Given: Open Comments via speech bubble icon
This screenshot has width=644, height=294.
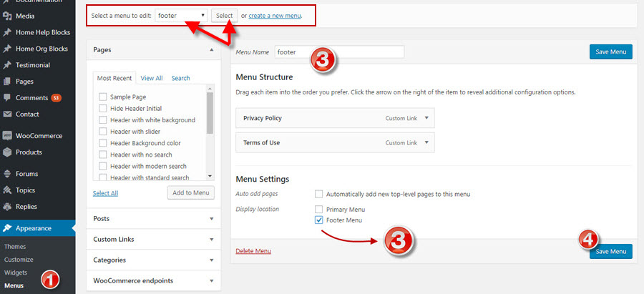Looking at the screenshot, I should [7, 97].
